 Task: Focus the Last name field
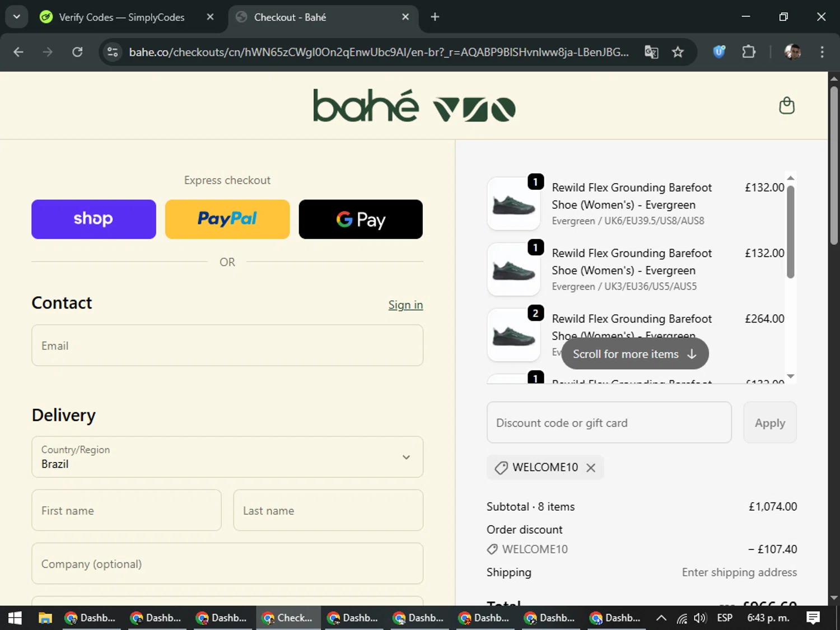tap(328, 510)
